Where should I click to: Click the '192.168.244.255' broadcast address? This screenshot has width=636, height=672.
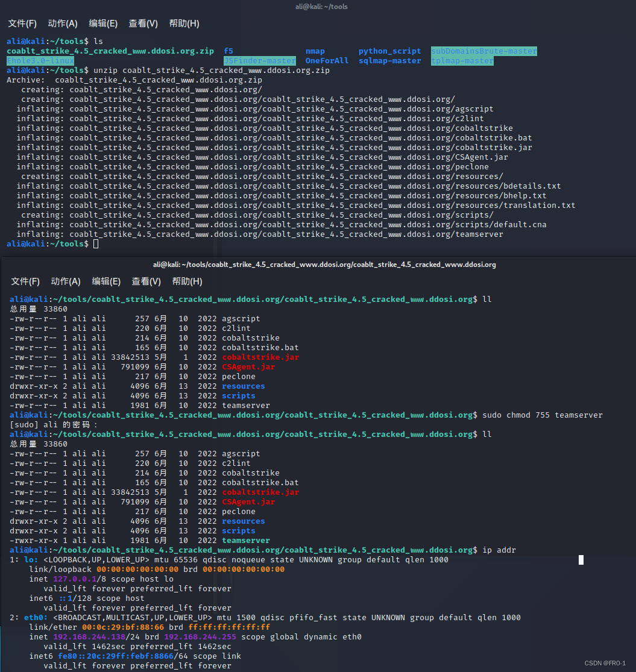tap(200, 637)
